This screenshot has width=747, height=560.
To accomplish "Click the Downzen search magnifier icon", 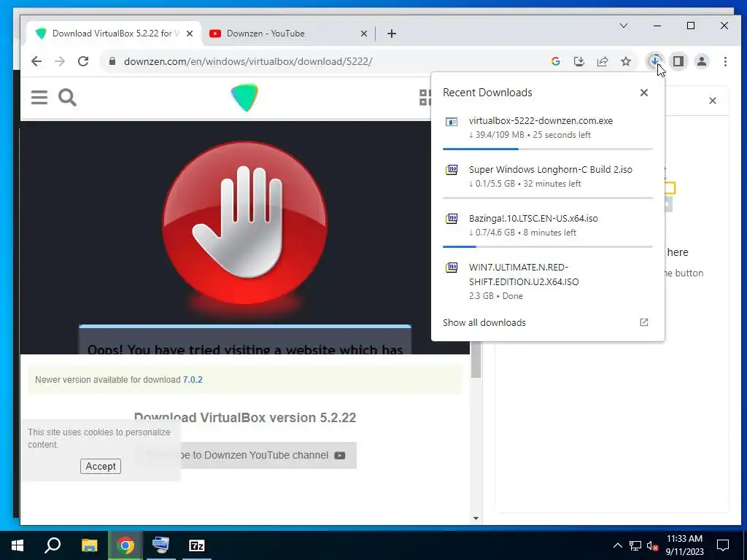I will (67, 97).
